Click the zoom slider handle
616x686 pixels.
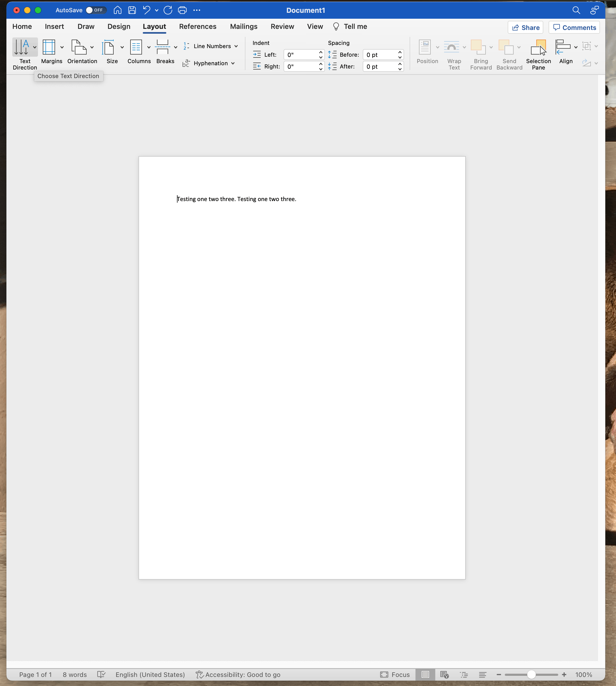pyautogui.click(x=531, y=675)
